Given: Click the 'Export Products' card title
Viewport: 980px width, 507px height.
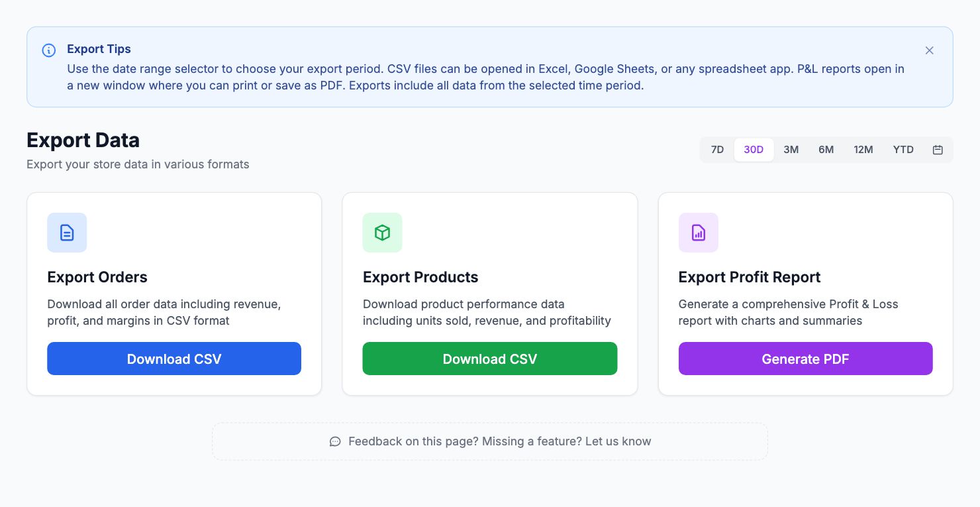Looking at the screenshot, I should coord(420,277).
